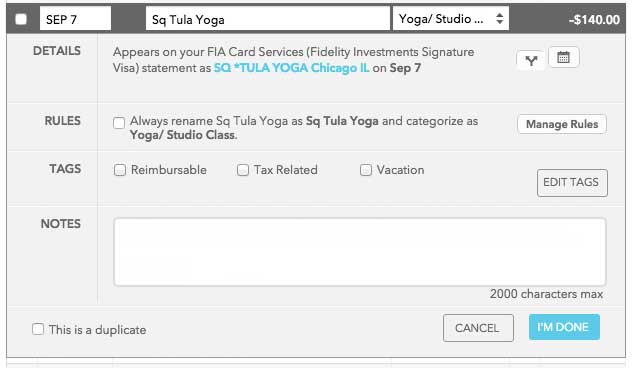Click the category dropdown arrows

[x=500, y=19]
